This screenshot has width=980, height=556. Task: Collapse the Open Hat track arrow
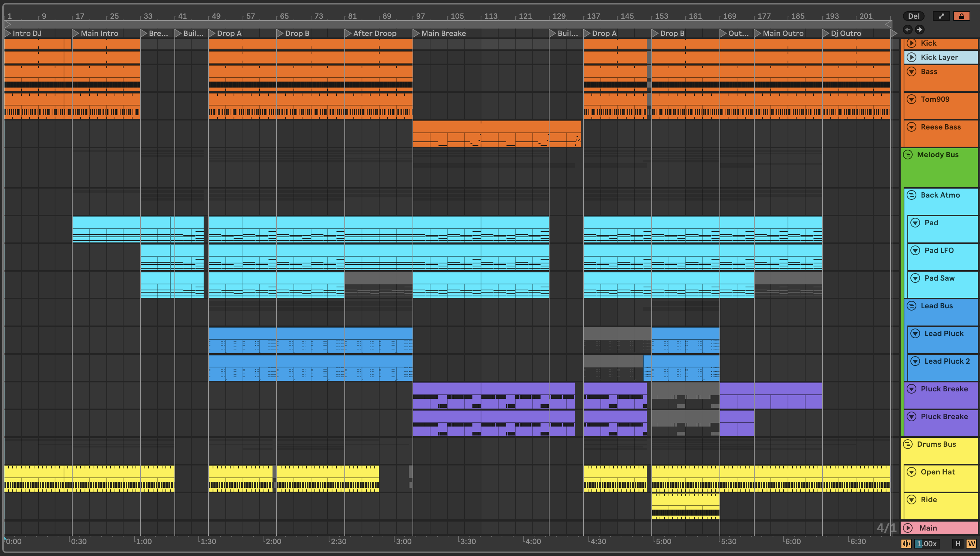911,472
